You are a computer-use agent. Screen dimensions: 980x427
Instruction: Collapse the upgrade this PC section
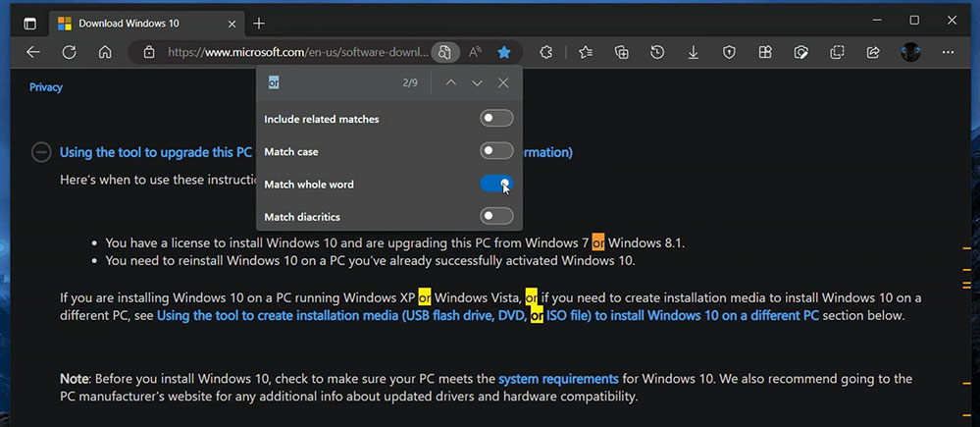tap(41, 152)
